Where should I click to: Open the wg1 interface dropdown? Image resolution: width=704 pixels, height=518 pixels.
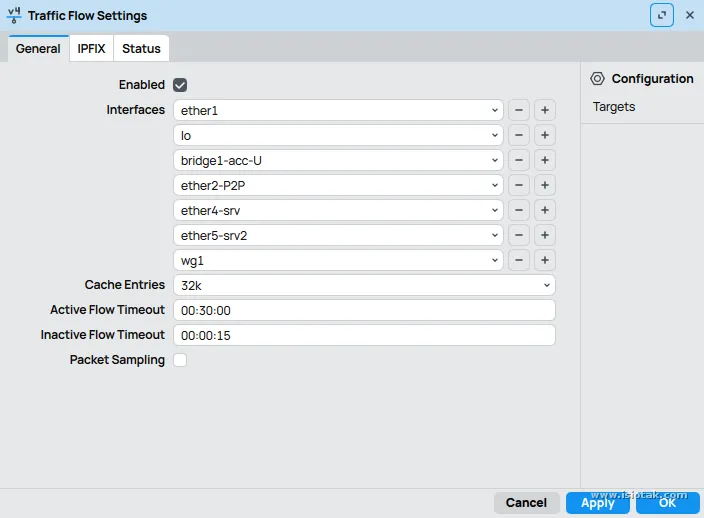[x=338, y=260]
